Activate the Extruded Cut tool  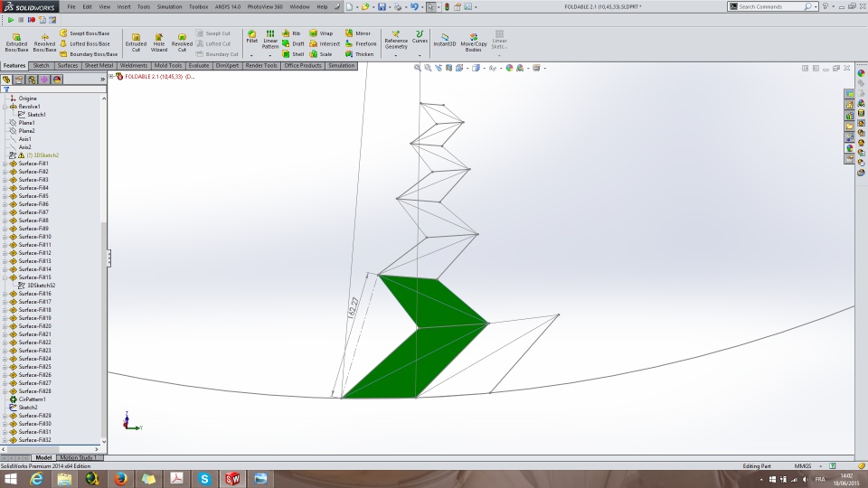click(x=136, y=42)
